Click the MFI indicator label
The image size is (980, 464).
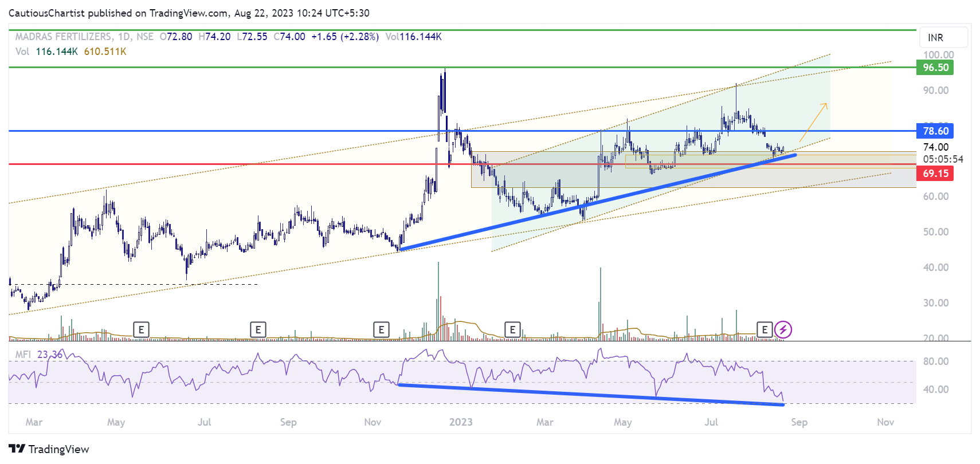coord(23,355)
